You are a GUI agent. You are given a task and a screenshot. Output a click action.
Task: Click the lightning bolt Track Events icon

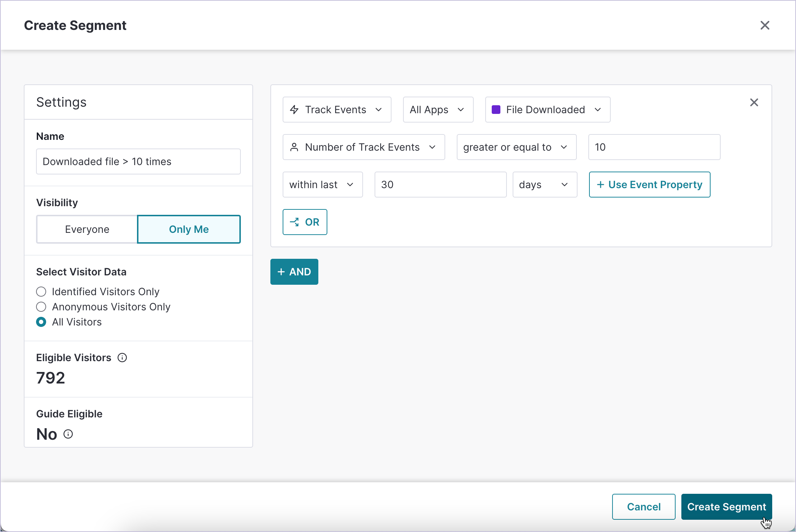click(x=295, y=110)
